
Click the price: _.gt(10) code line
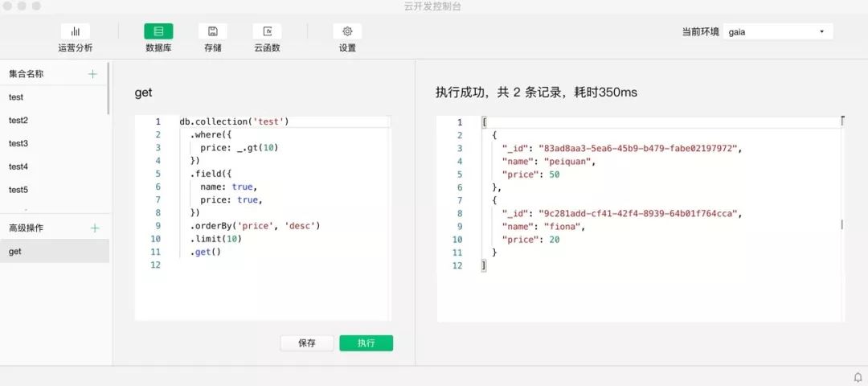coord(240,147)
